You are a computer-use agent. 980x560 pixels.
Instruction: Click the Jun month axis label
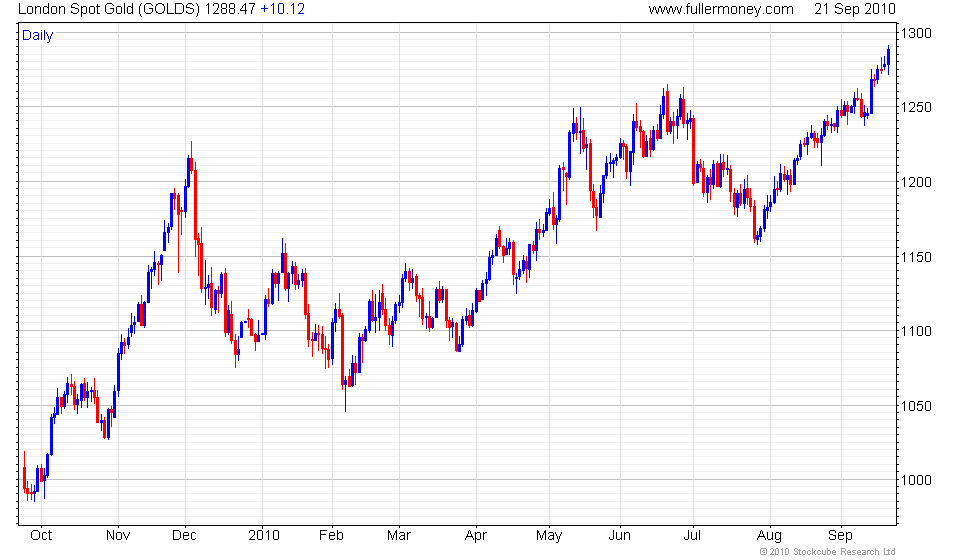(x=619, y=535)
